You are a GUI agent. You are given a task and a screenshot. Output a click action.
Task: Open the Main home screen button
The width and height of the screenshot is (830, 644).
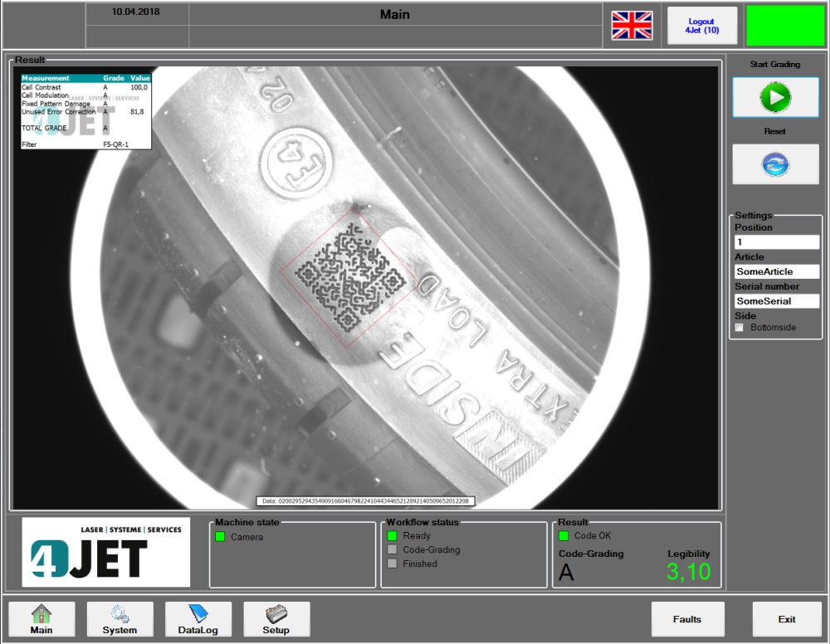click(41, 619)
